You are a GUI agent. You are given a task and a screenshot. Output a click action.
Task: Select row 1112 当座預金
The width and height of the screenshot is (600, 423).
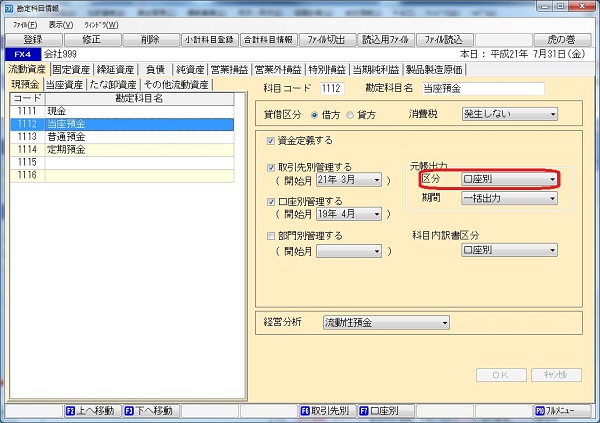[x=122, y=124]
